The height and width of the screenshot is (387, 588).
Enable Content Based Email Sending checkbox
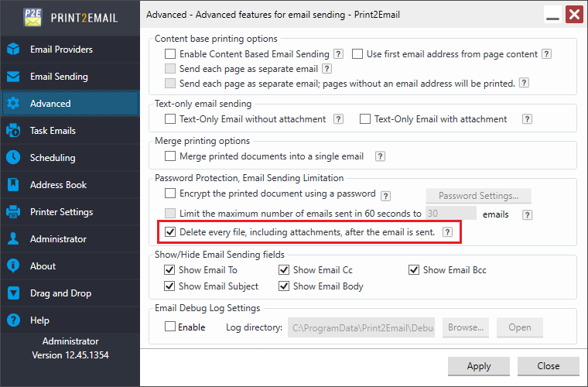click(x=170, y=54)
